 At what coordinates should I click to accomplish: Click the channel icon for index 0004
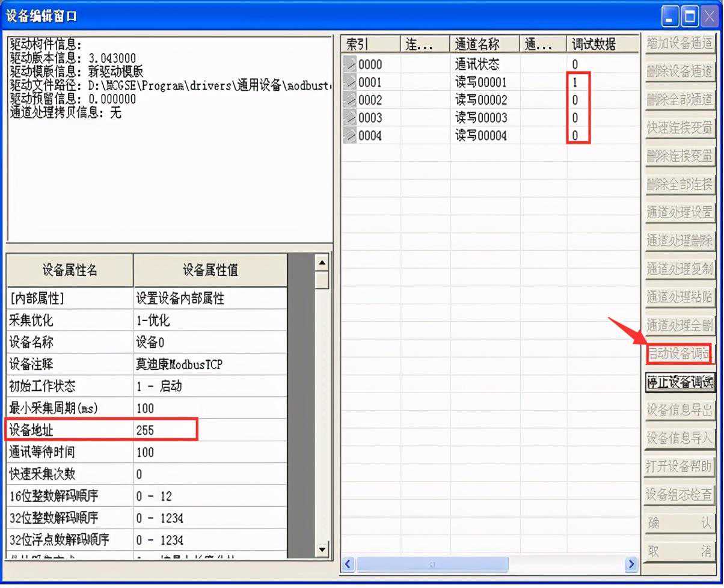point(349,136)
